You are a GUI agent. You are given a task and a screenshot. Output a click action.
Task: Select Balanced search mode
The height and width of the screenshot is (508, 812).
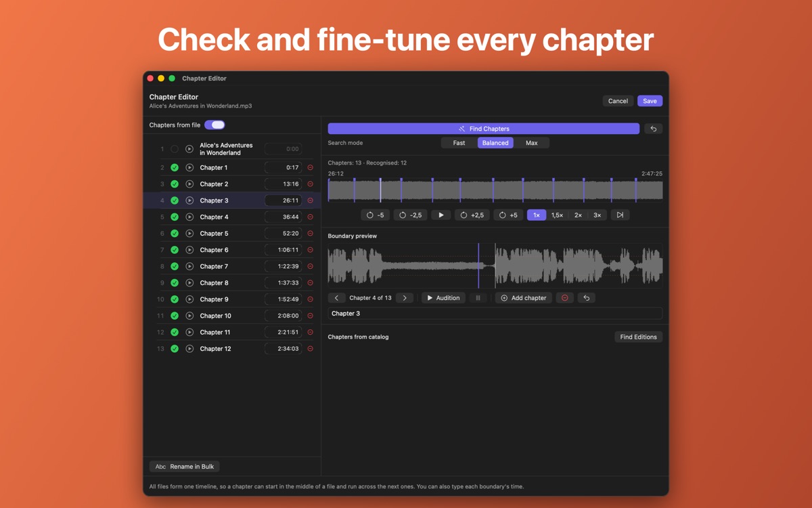(x=495, y=143)
